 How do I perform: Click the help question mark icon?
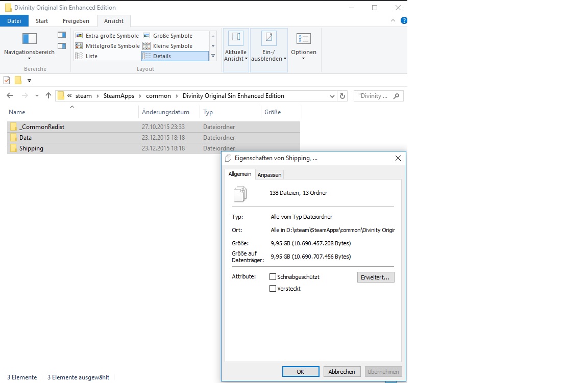(x=404, y=20)
